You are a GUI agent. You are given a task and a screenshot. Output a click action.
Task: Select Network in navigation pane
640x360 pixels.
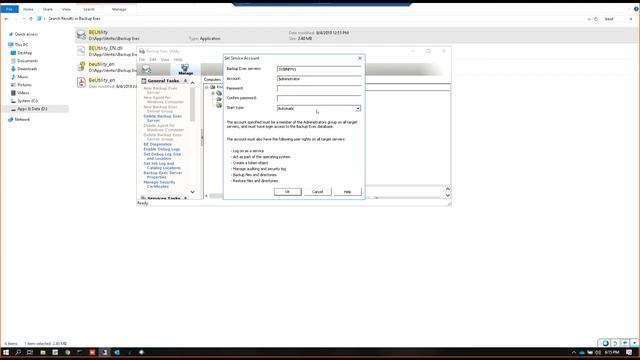point(22,120)
